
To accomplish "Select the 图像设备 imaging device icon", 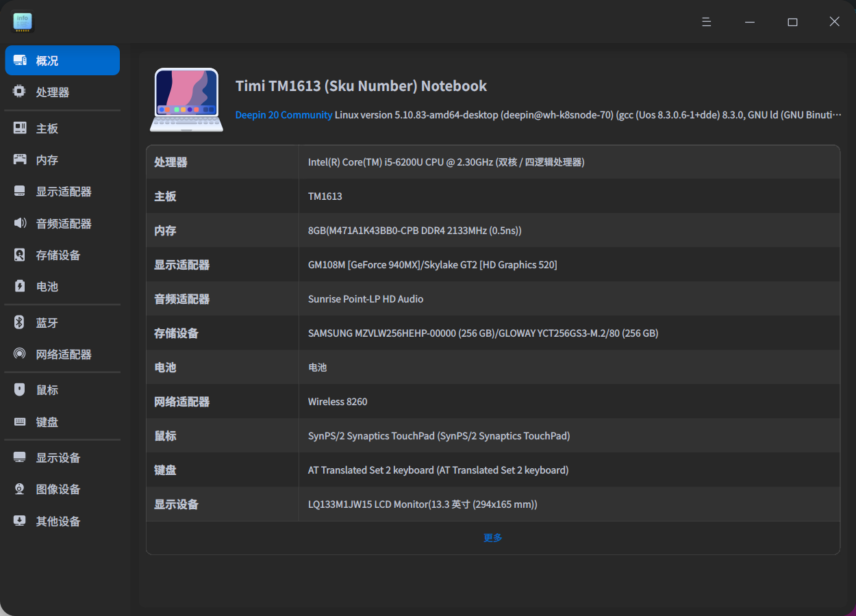I will (18, 489).
